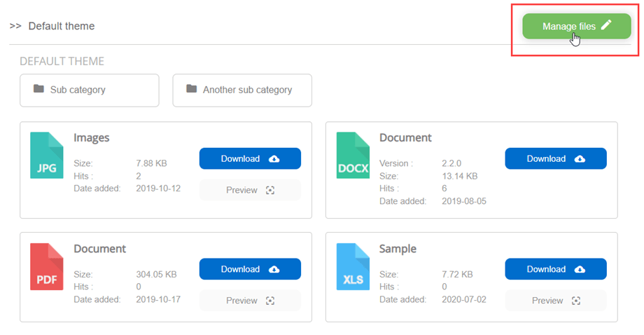Image resolution: width=644 pixels, height=335 pixels.
Task: Open the Another sub category folder
Action: click(x=241, y=90)
